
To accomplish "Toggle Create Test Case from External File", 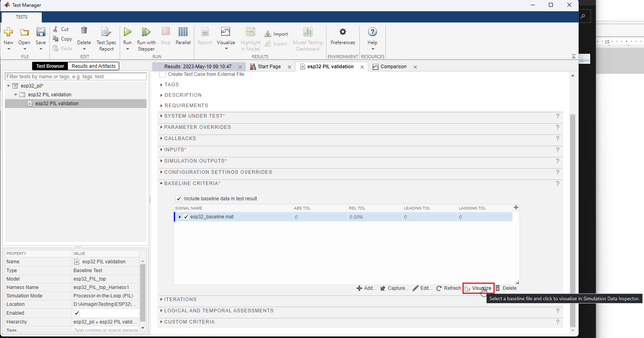I will (163, 74).
